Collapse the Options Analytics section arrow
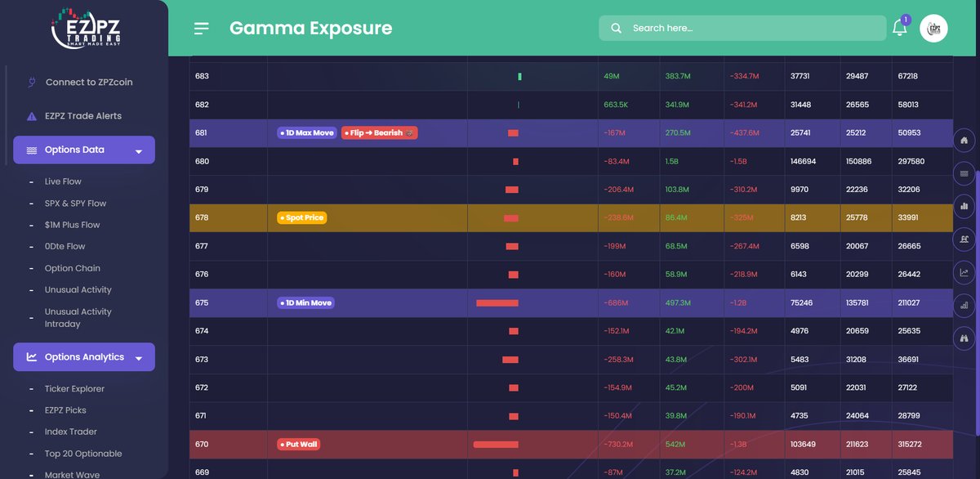The image size is (980, 479). pyautogui.click(x=139, y=358)
